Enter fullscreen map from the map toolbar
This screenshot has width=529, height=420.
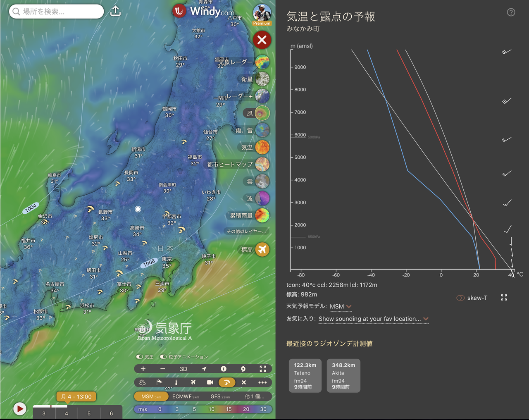(263, 369)
